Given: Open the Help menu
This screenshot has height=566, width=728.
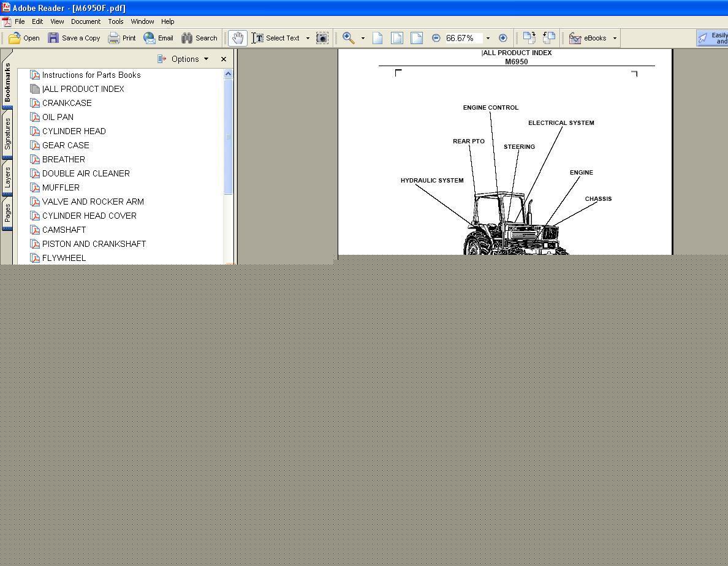Looking at the screenshot, I should click(168, 21).
